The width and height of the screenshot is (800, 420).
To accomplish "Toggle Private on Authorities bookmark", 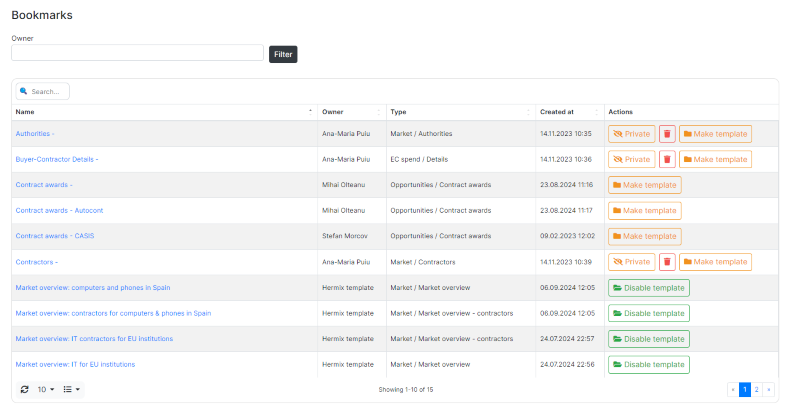I will [631, 133].
